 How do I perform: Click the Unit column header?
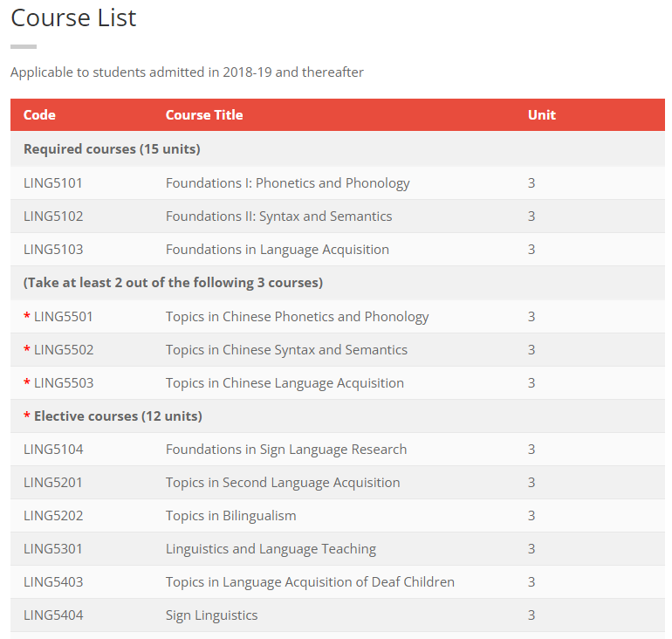(541, 115)
